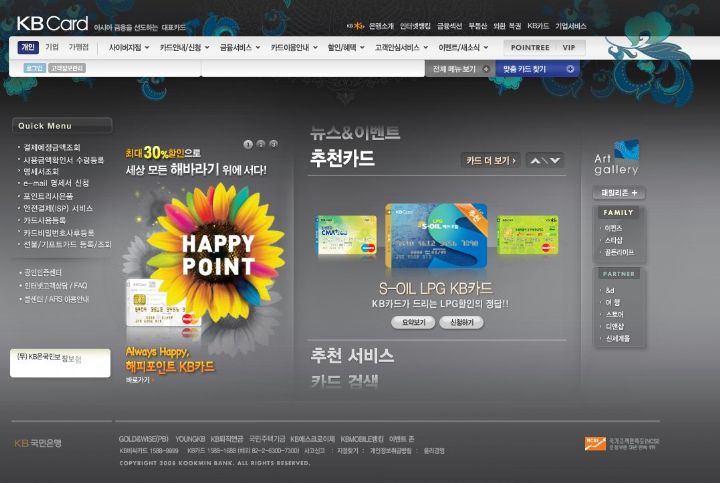Click the 맞춤 카드 찾기 button
This screenshot has height=483, width=720.
(537, 69)
